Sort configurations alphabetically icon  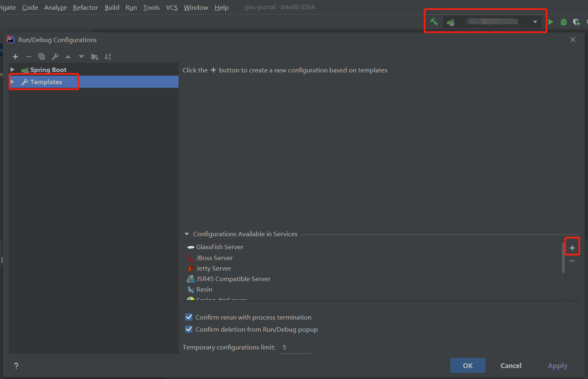pyautogui.click(x=108, y=57)
